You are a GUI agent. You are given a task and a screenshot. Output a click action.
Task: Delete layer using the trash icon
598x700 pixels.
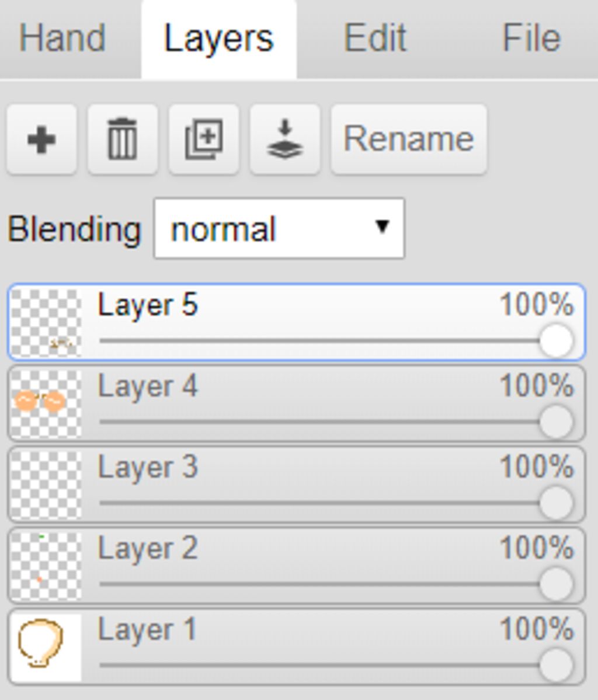click(123, 140)
